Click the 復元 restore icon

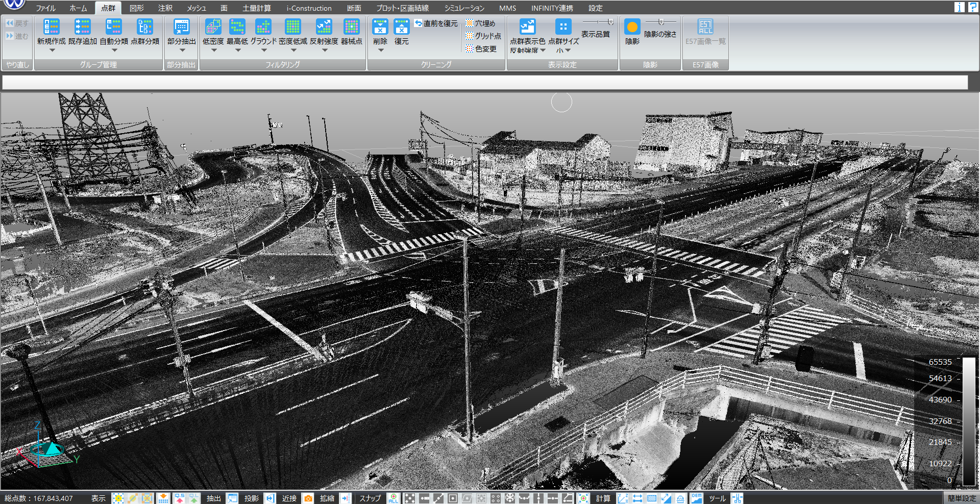click(x=401, y=27)
